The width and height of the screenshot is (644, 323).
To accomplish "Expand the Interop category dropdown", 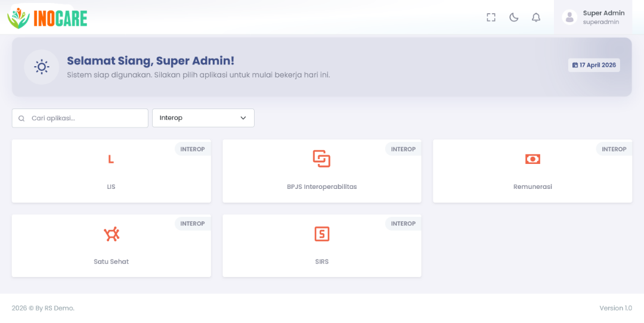I will point(203,118).
